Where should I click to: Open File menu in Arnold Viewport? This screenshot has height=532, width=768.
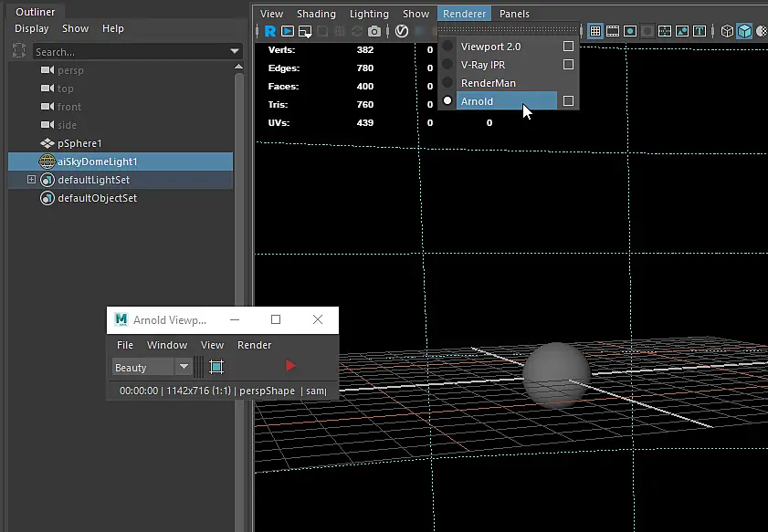(x=125, y=345)
